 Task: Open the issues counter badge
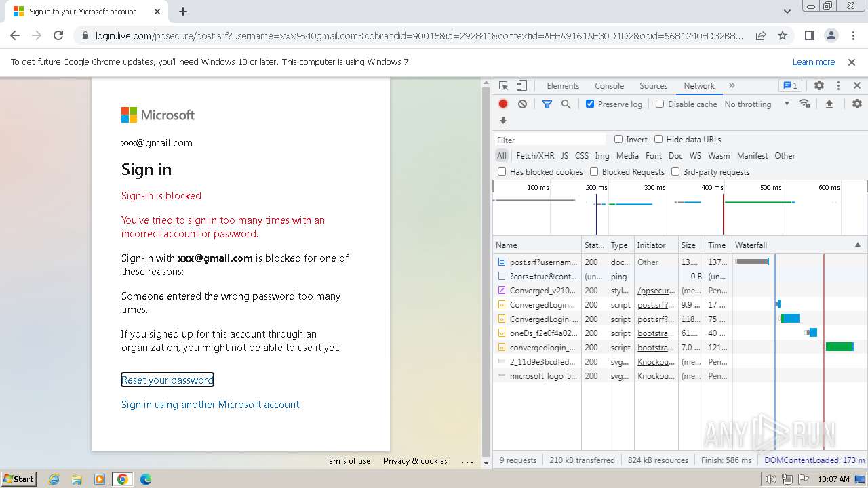tap(790, 85)
